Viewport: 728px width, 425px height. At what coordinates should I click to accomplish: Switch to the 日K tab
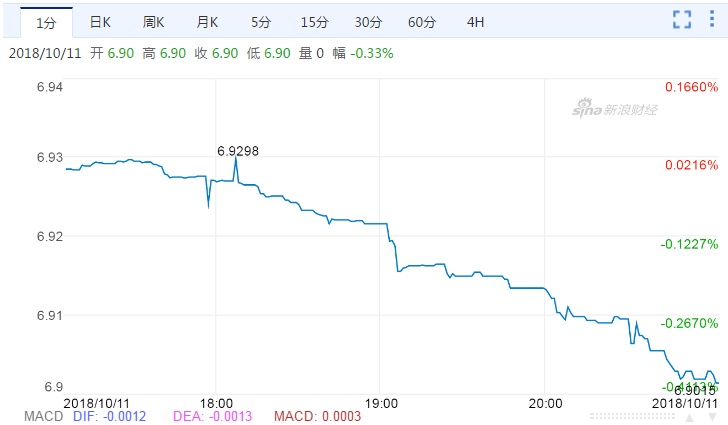(100, 21)
